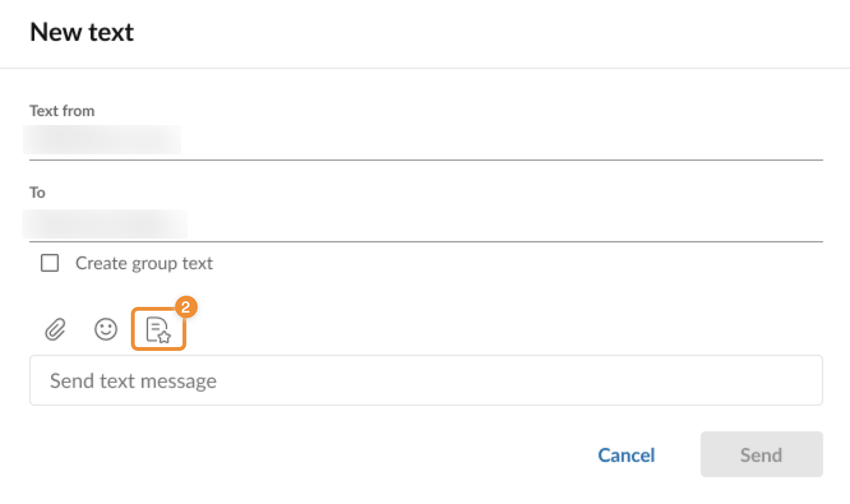Screen dimensions: 850x504
Task: Click the "Create group text" label
Action: tap(144, 263)
